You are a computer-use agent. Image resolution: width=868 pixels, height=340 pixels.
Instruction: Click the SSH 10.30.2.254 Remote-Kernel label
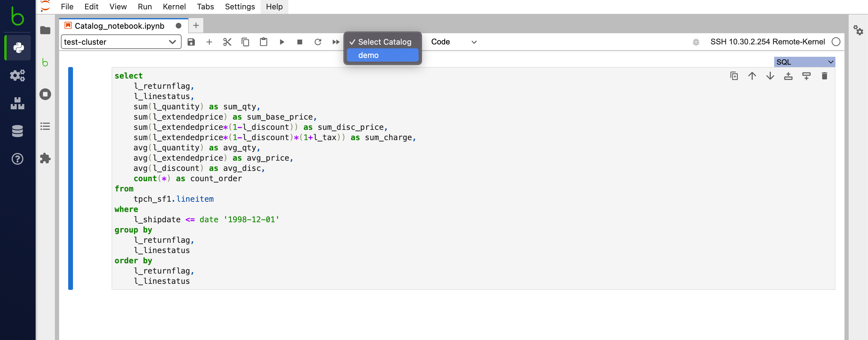point(767,42)
